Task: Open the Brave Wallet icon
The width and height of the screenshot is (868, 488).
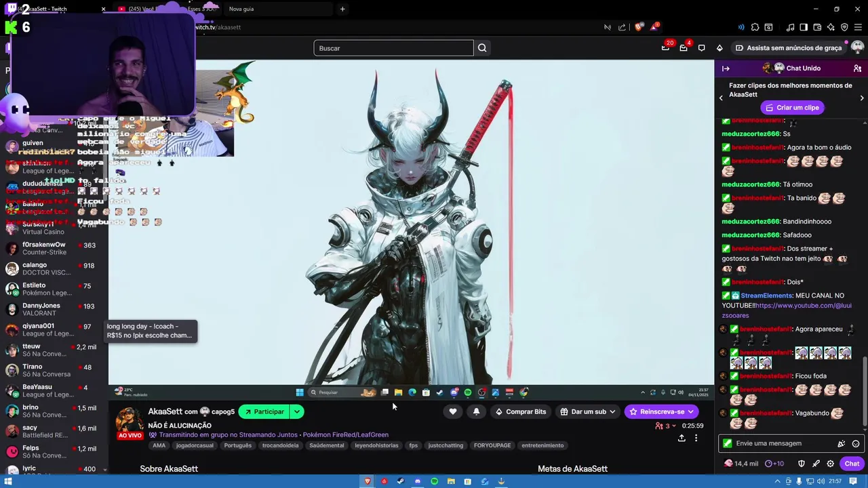Action: pyautogui.click(x=817, y=27)
